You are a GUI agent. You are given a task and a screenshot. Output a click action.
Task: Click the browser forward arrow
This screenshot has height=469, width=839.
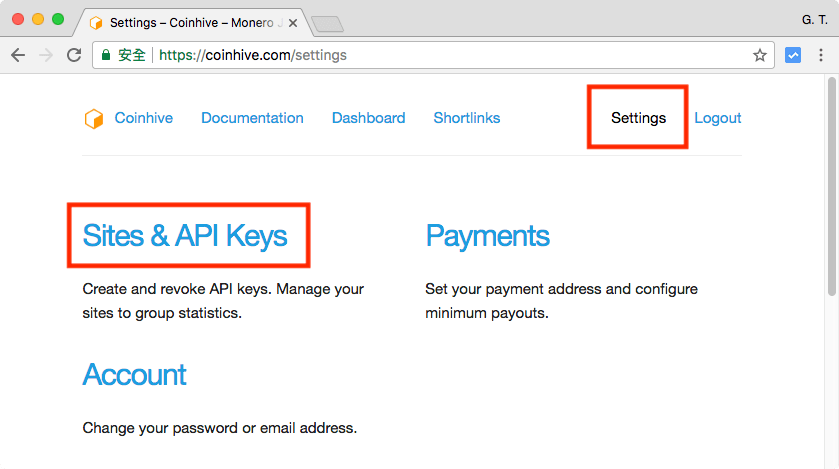(x=45, y=56)
